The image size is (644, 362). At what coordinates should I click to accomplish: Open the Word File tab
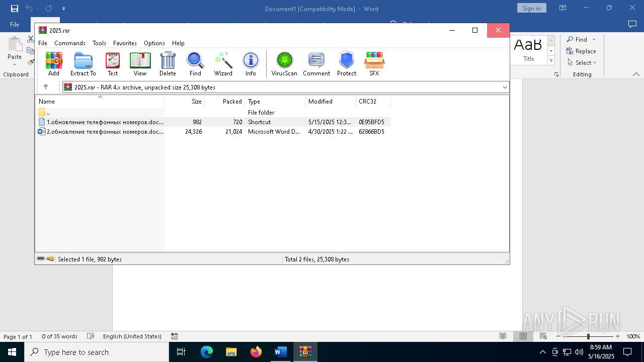coord(15,24)
